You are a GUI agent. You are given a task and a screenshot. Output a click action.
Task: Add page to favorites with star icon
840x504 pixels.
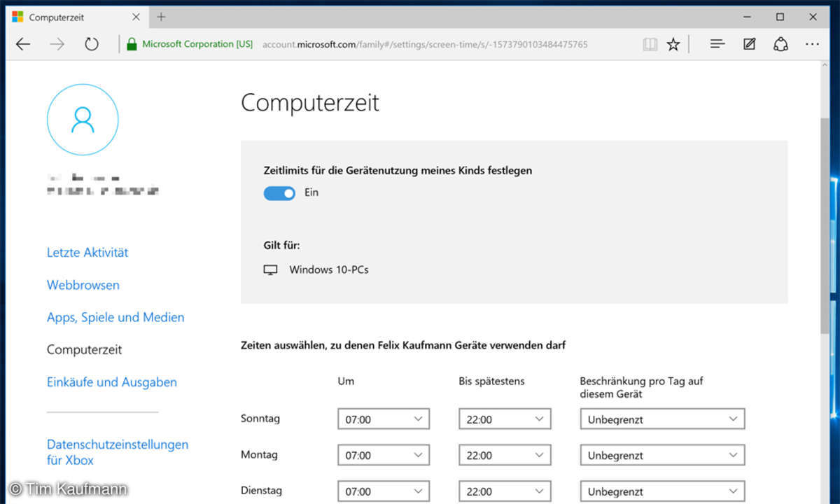[x=673, y=44]
